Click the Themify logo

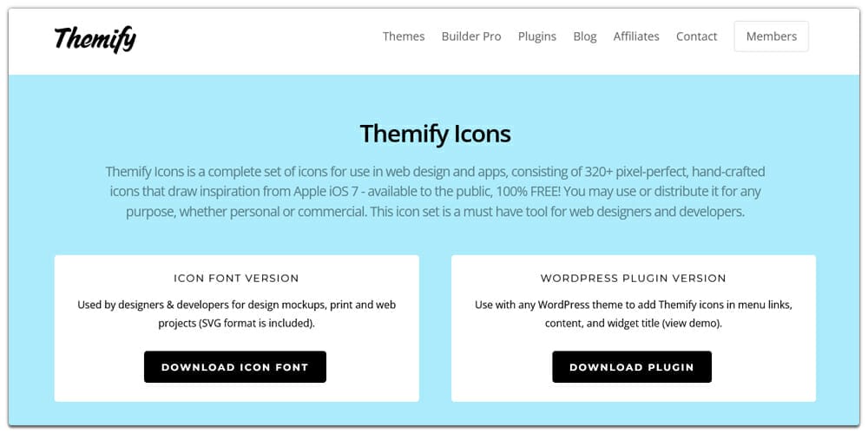pyautogui.click(x=95, y=39)
